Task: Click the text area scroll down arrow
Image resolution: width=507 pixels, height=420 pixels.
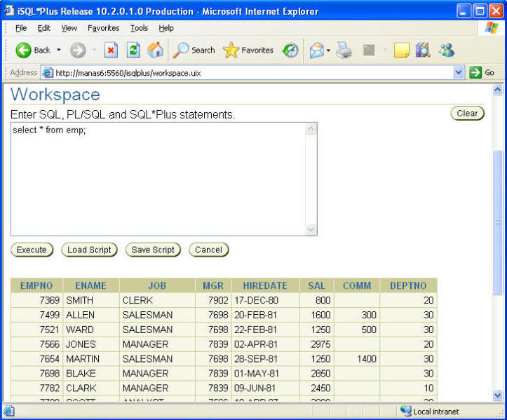Action: coord(311,229)
